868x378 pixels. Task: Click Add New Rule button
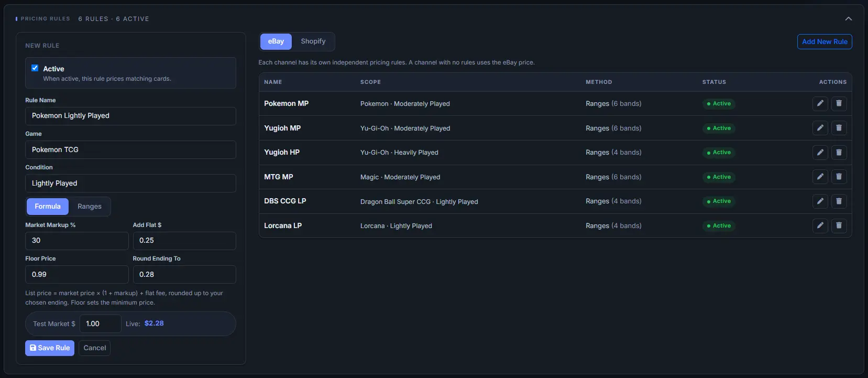(825, 41)
